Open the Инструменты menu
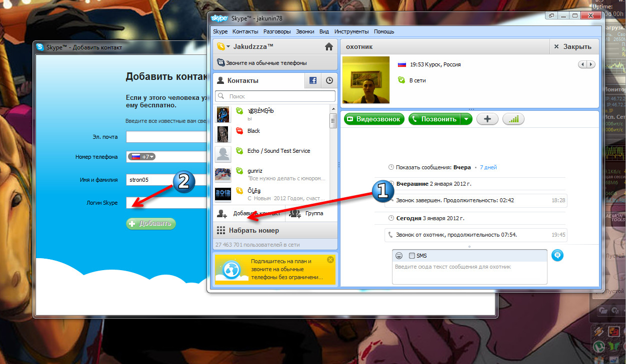This screenshot has width=626, height=364. tap(351, 31)
